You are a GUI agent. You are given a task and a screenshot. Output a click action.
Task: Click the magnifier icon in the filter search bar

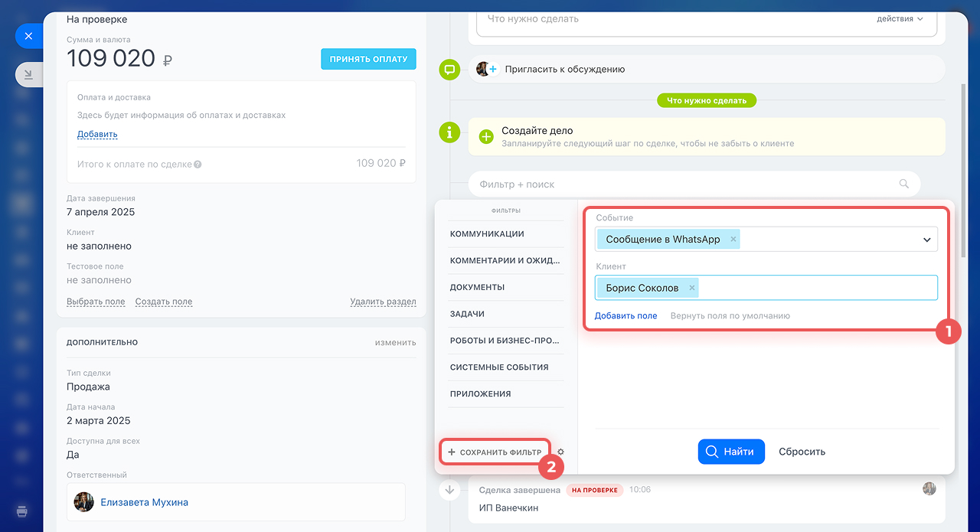[904, 184]
